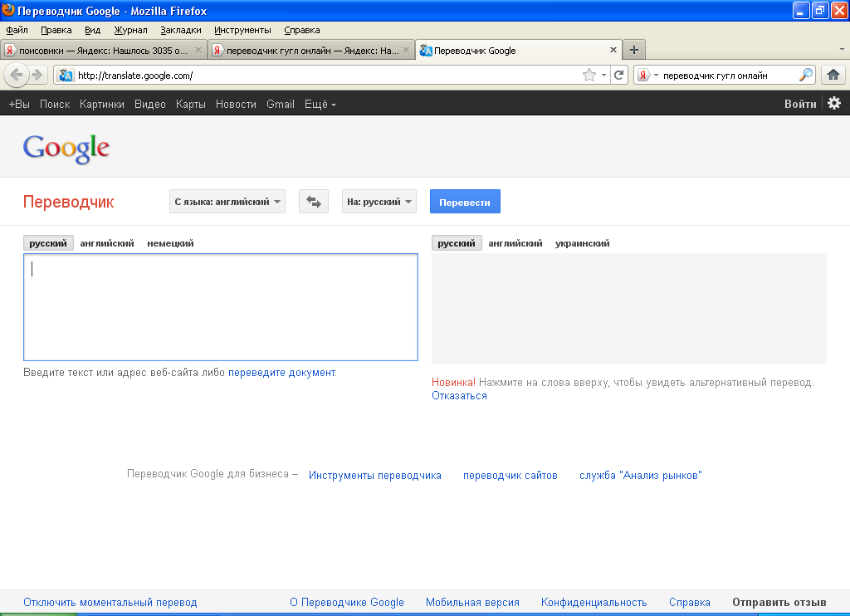Click the blue Перевести button
Viewport: 850px width, 616px height.
pos(465,202)
